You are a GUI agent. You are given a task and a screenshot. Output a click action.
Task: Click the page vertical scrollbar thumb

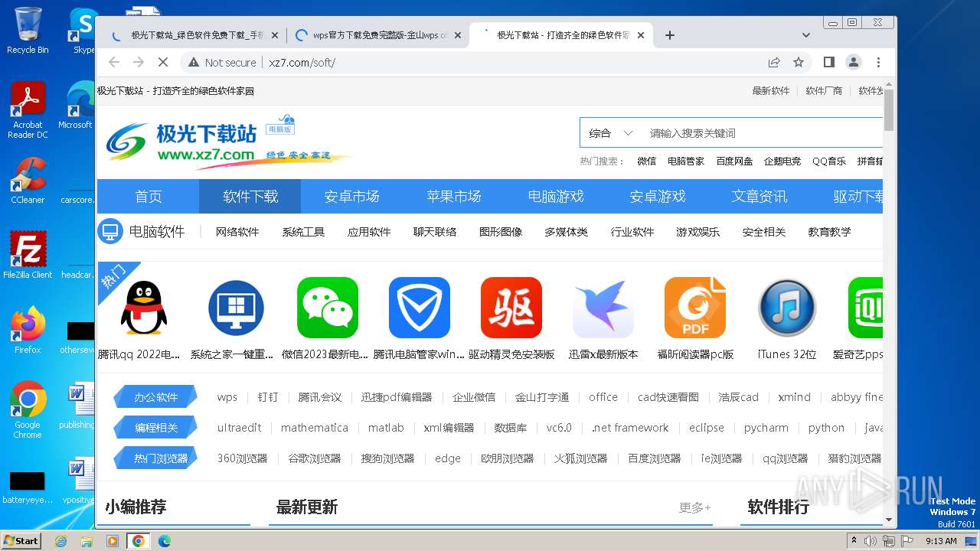click(x=889, y=109)
